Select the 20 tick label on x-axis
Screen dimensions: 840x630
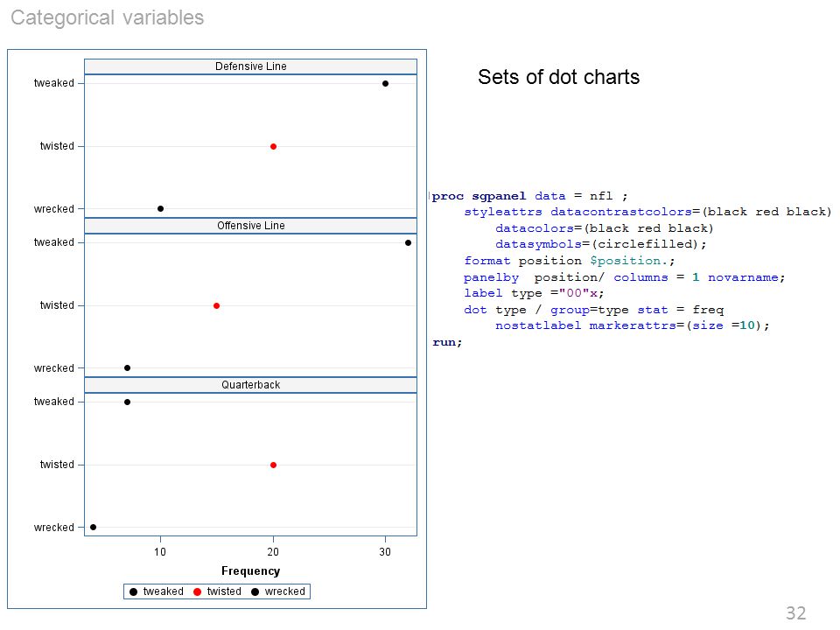pyautogui.click(x=273, y=552)
